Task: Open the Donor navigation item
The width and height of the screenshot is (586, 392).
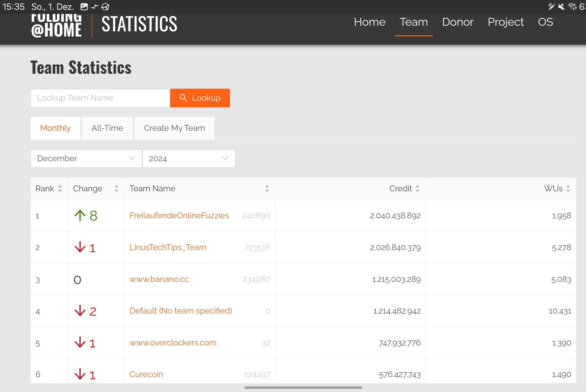Action: coord(458,22)
